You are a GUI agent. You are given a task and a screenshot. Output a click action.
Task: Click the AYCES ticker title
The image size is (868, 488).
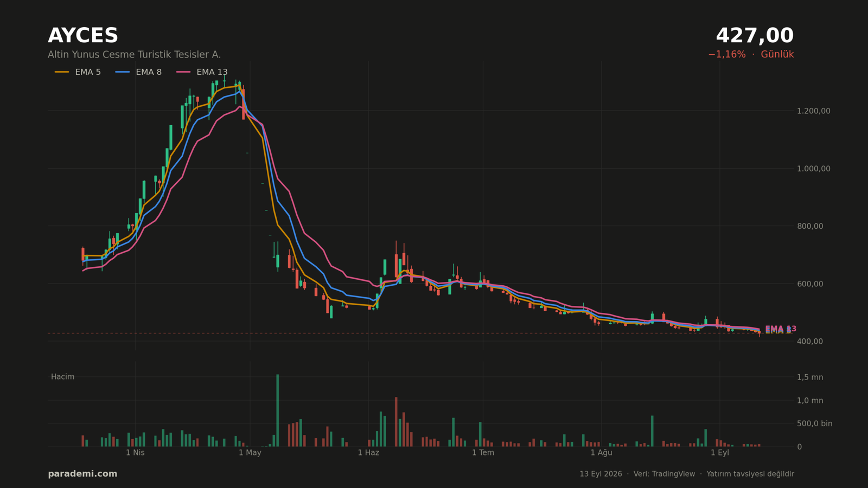tap(83, 36)
